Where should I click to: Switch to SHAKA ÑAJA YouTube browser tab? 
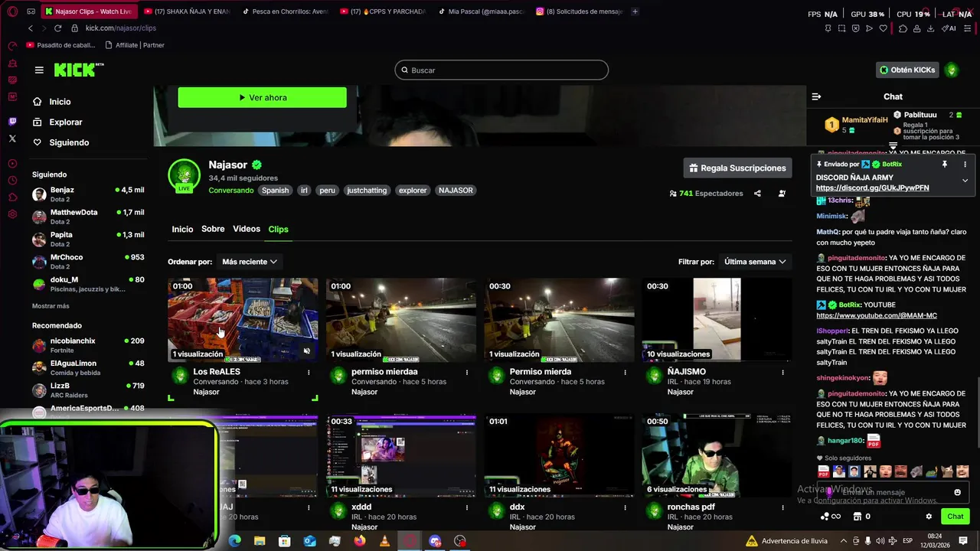pyautogui.click(x=186, y=11)
